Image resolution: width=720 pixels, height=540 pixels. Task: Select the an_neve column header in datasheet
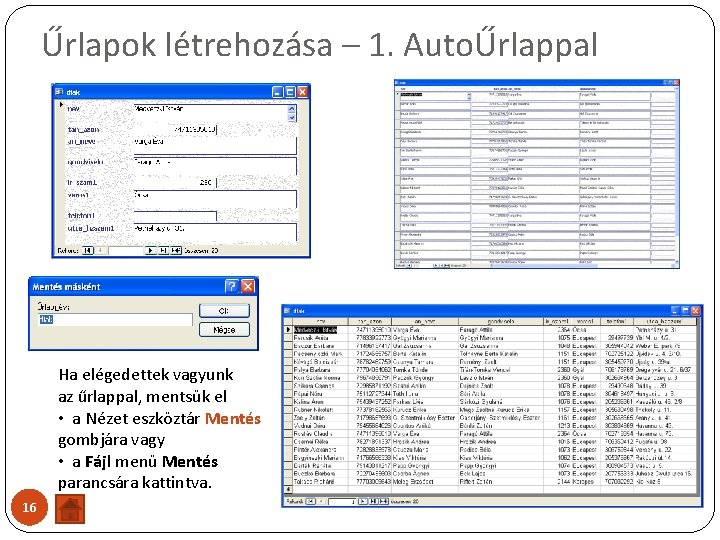click(425, 321)
